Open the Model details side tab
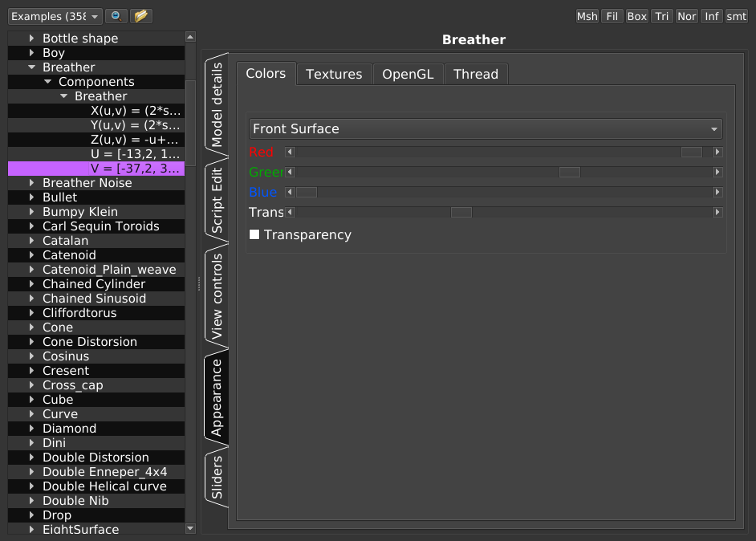 (217, 104)
